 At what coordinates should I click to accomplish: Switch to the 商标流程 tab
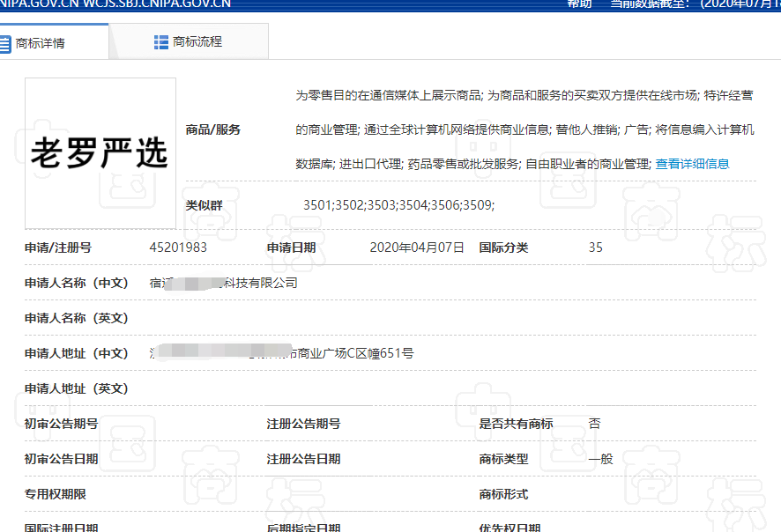189,41
